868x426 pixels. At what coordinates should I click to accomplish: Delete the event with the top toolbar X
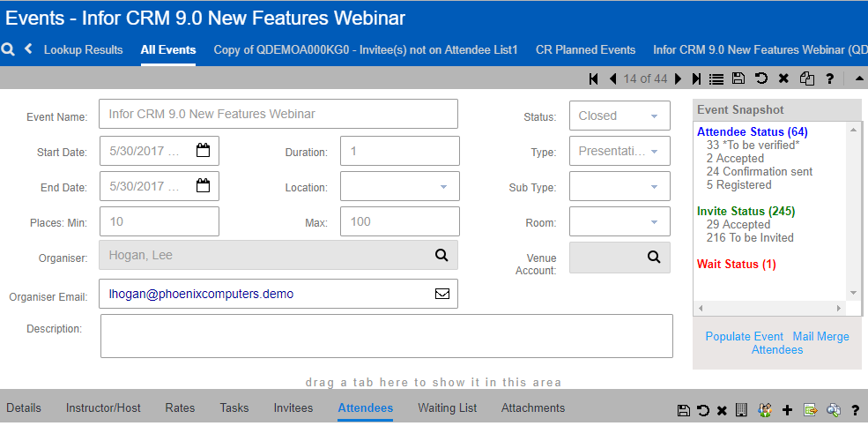[783, 78]
